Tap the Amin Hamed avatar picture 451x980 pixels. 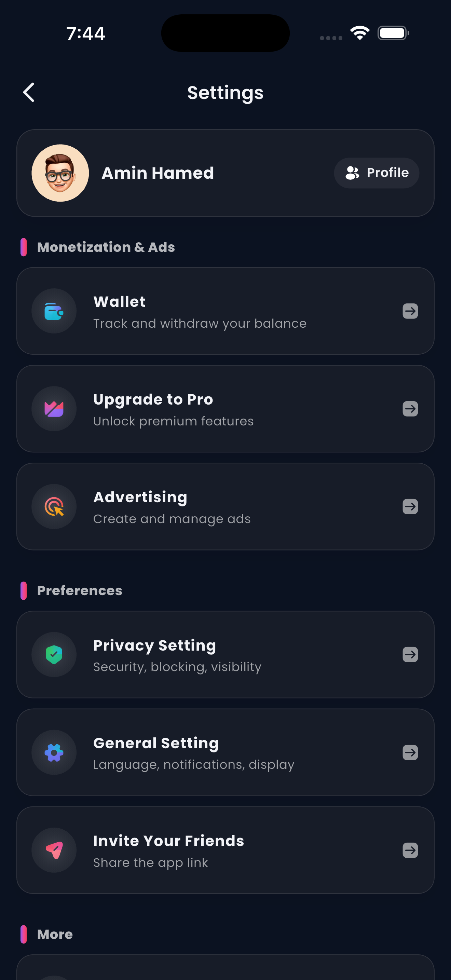pos(60,173)
